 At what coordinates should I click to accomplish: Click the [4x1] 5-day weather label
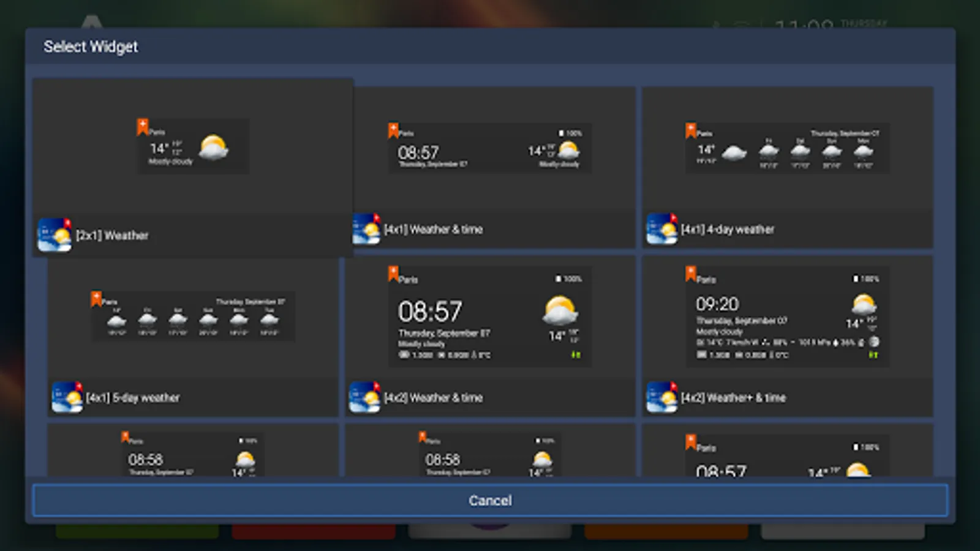(x=133, y=397)
